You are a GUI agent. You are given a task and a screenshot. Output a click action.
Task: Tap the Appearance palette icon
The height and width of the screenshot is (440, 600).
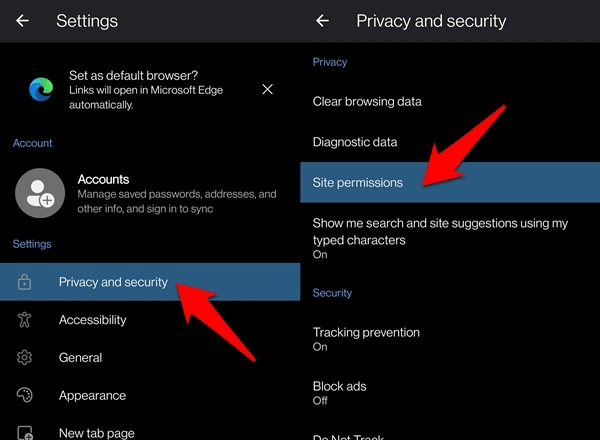point(25,395)
